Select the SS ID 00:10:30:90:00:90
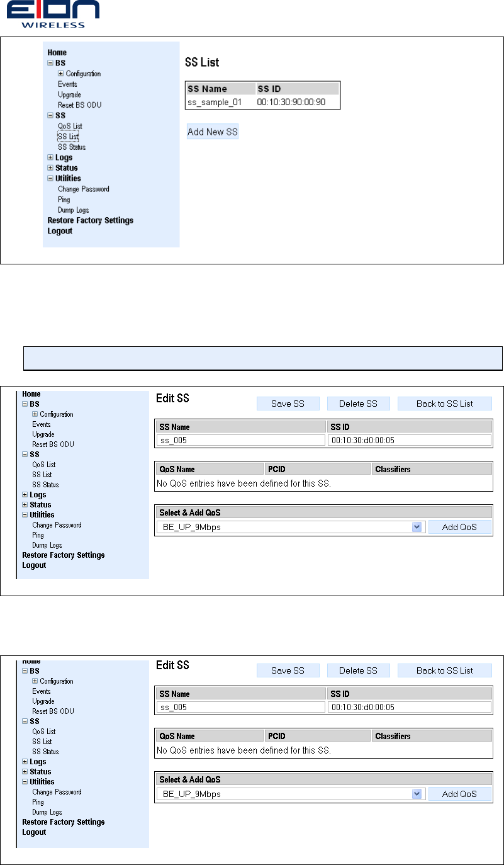This screenshot has width=504, height=865. [291, 102]
